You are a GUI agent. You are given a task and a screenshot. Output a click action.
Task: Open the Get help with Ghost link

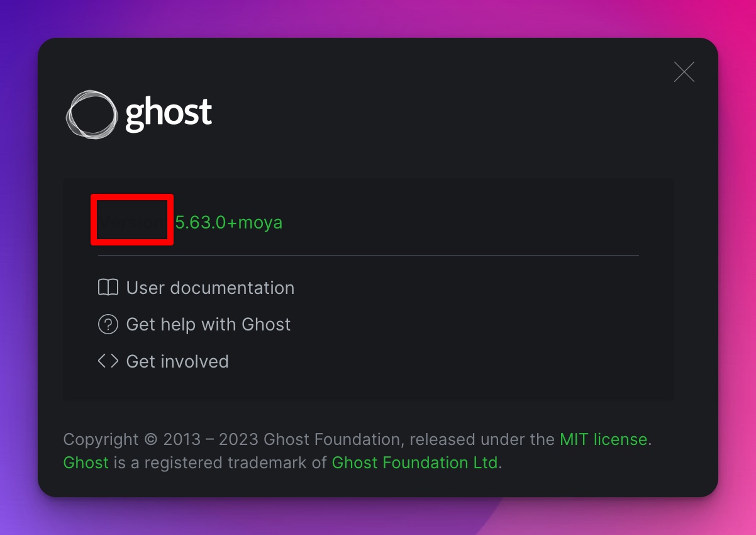click(x=208, y=324)
